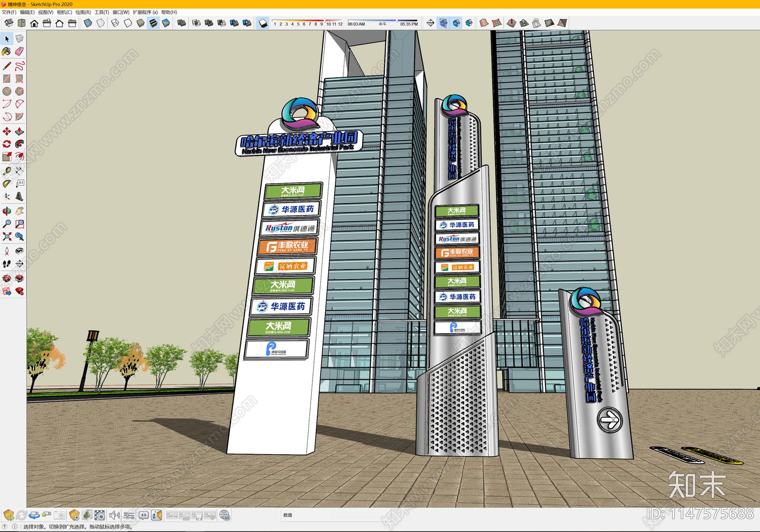Image resolution: width=760 pixels, height=532 pixels.
Task: Select the Look Around eye tool
Action: click(19, 251)
